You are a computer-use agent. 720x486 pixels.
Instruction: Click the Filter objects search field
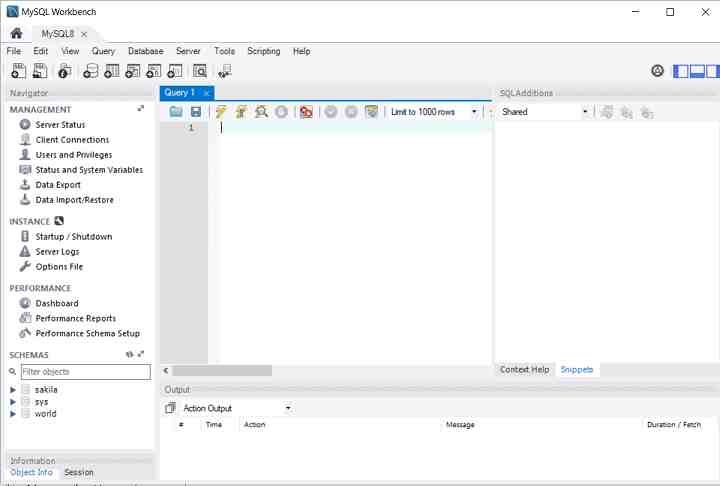pyautogui.click(x=85, y=372)
